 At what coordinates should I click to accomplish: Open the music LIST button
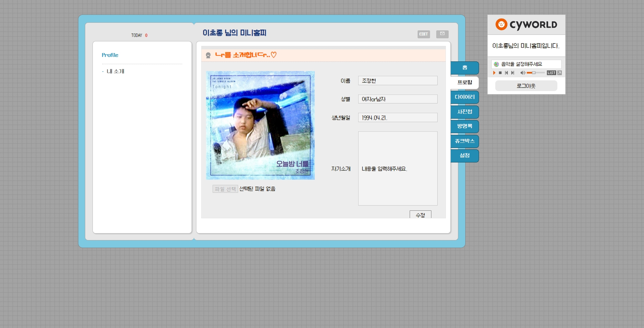[x=551, y=73]
